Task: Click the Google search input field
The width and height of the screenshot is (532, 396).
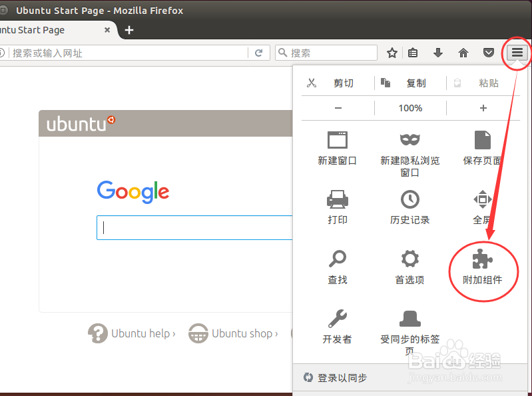Action: click(x=194, y=227)
